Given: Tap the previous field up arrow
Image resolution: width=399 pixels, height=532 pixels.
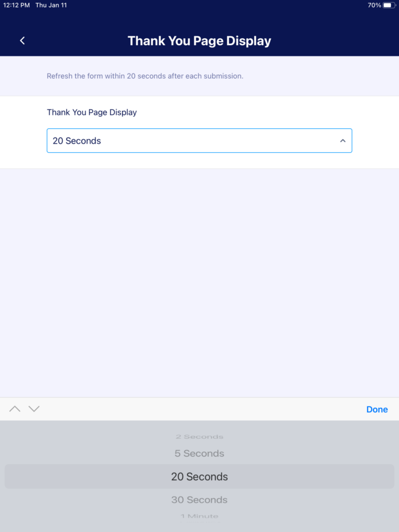Looking at the screenshot, I should click(15, 409).
